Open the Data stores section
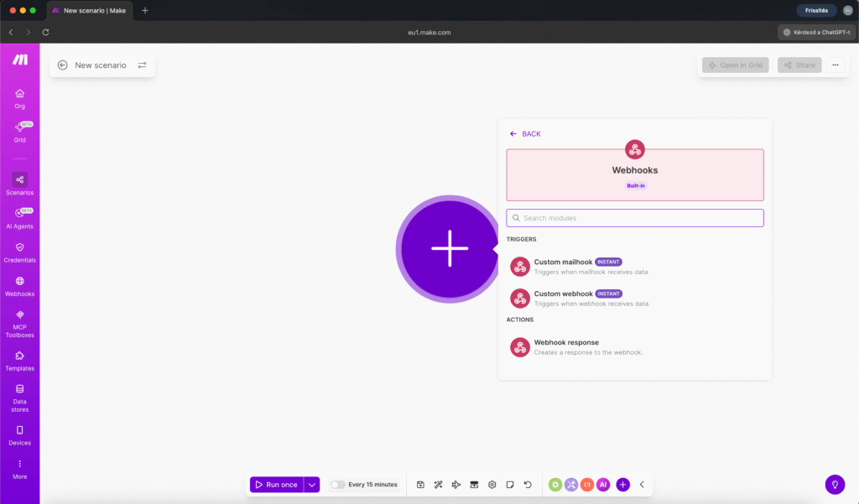 click(x=18, y=396)
